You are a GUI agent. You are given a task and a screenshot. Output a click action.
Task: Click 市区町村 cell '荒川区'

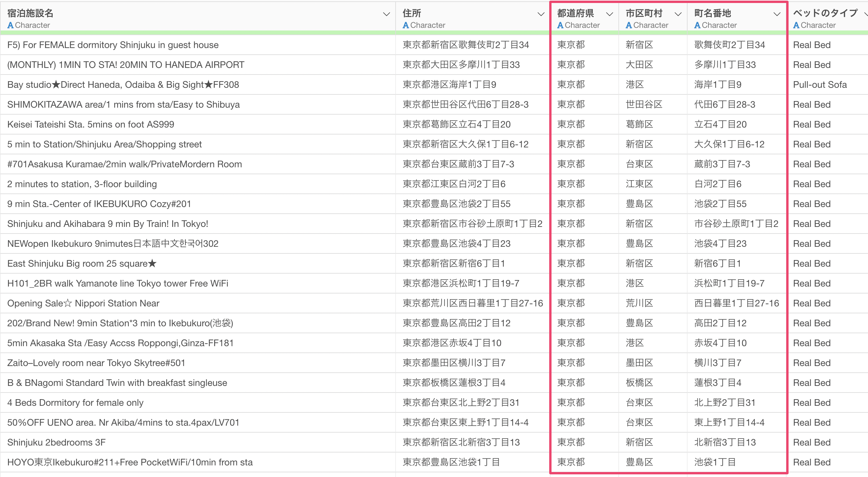(x=653, y=303)
